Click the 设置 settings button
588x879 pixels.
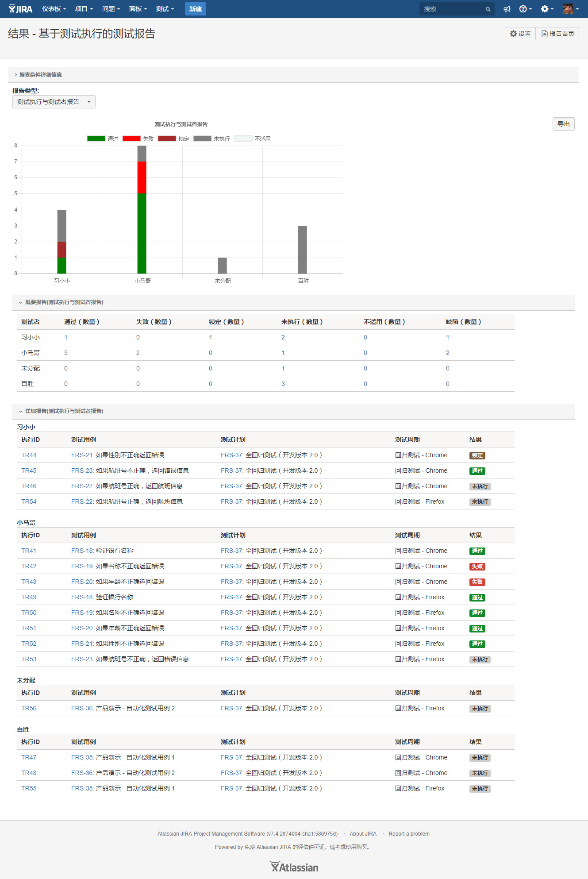[520, 34]
